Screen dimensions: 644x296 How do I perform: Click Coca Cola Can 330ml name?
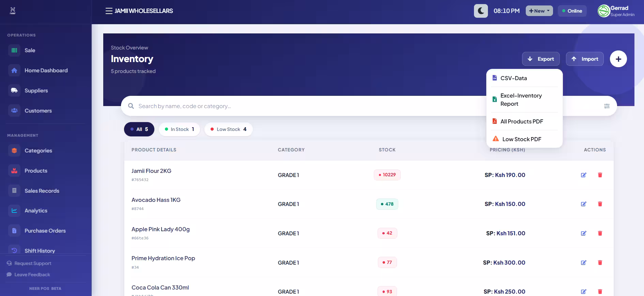(x=160, y=287)
